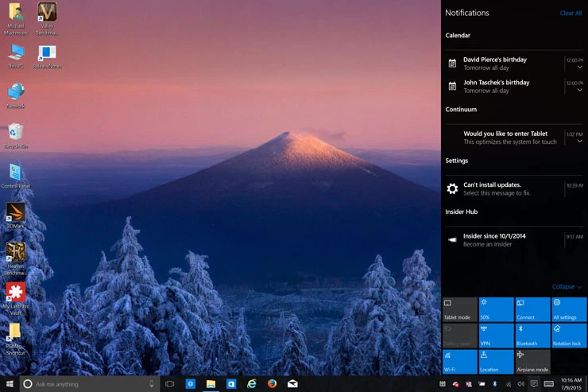
Task: Click the Settings notification group header
Action: click(456, 161)
